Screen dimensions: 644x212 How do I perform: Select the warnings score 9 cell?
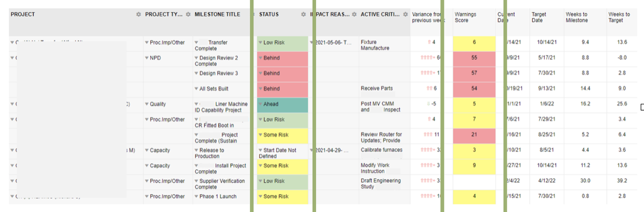tap(474, 167)
